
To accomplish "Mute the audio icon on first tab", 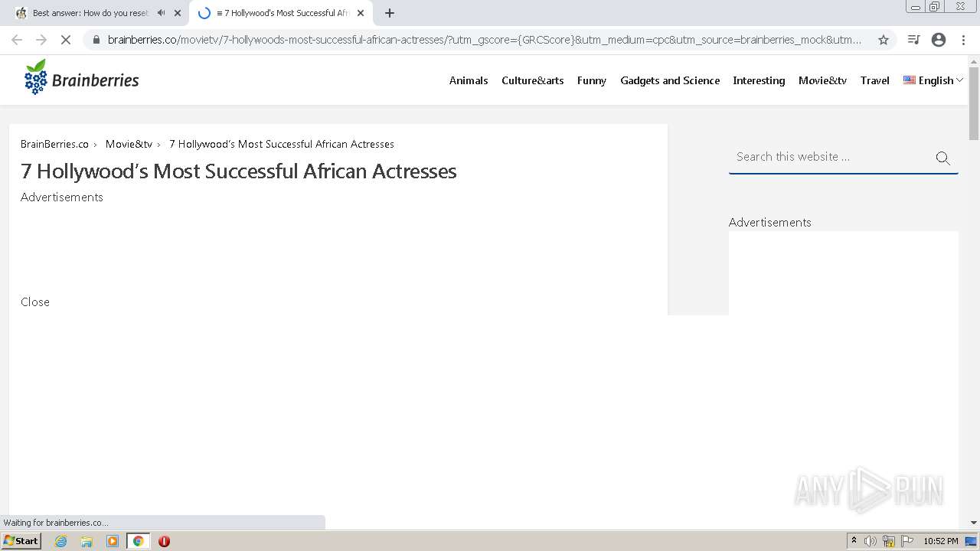I will coord(162,13).
